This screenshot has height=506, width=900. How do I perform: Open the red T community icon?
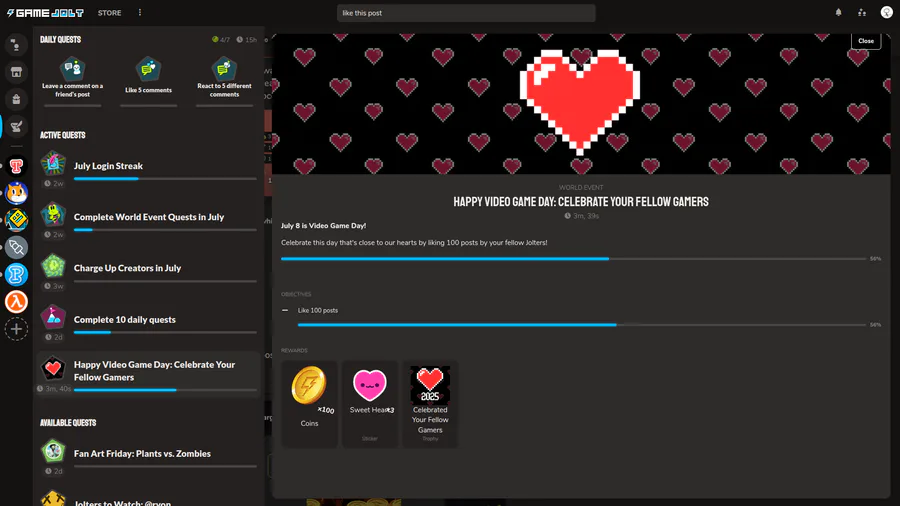16,166
